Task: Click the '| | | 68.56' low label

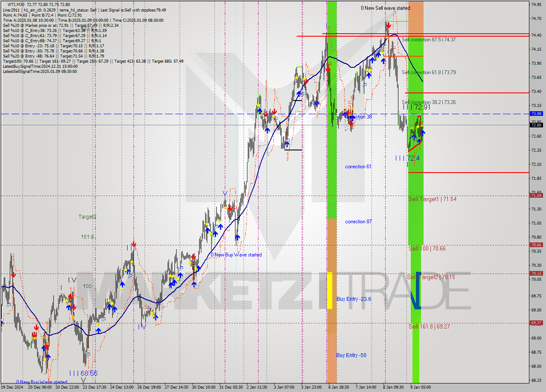Action: pyautogui.click(x=84, y=373)
